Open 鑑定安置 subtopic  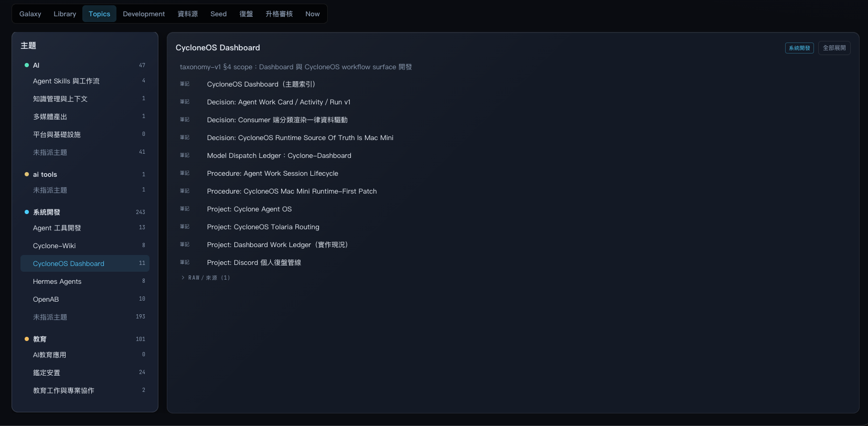click(85, 372)
